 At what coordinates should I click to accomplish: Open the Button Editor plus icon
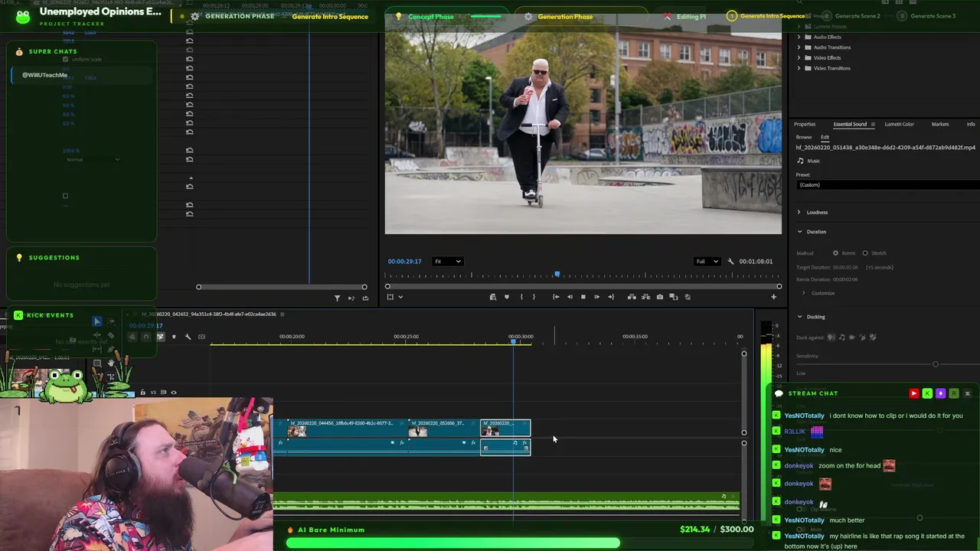pyautogui.click(x=773, y=297)
